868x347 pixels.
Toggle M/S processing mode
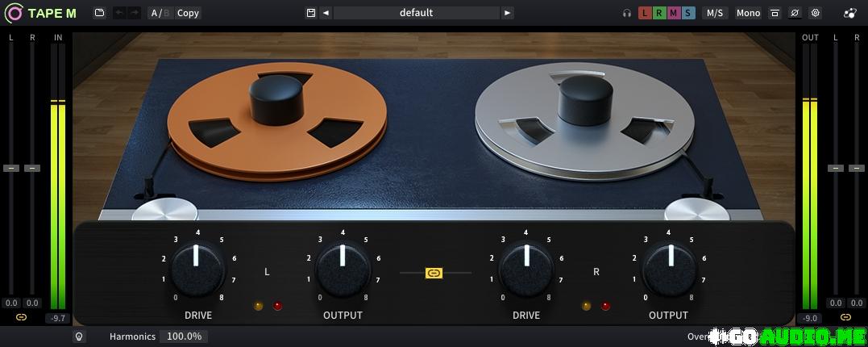click(714, 13)
